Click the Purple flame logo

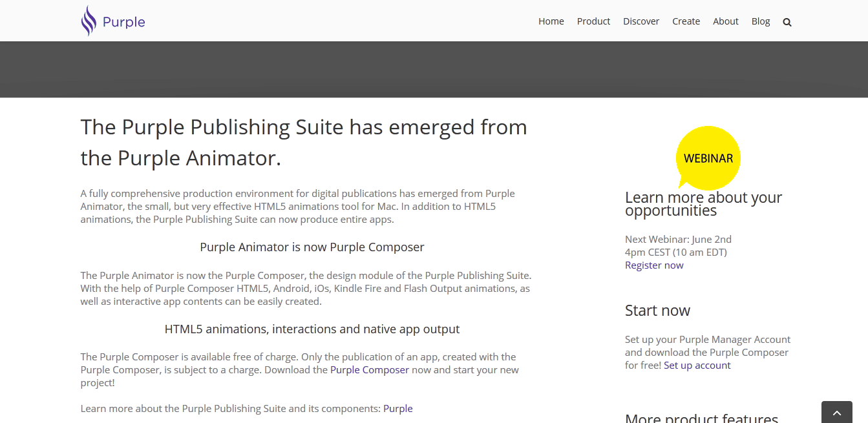(x=89, y=21)
